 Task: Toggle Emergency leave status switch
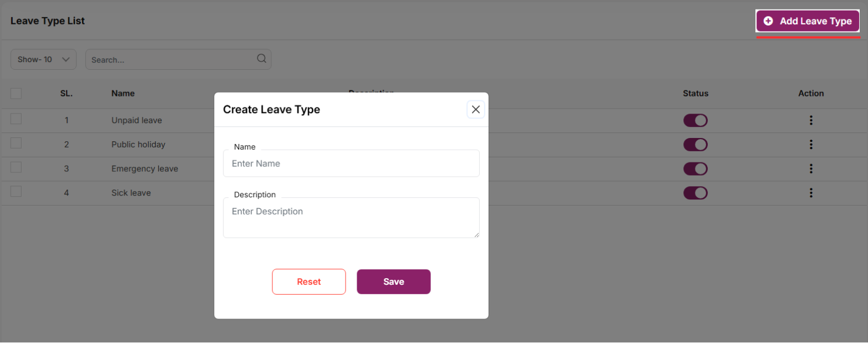pos(696,168)
